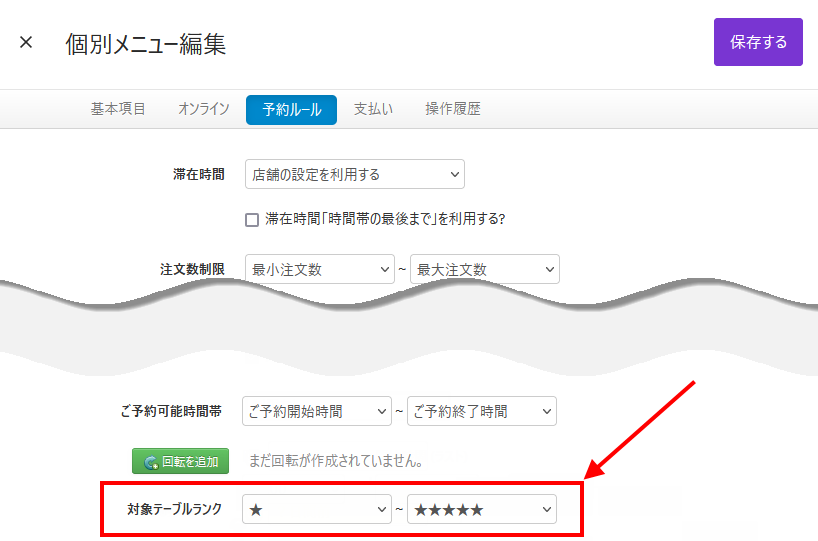Close the individual menu edit dialog
The width and height of the screenshot is (818, 541).
coord(26,43)
